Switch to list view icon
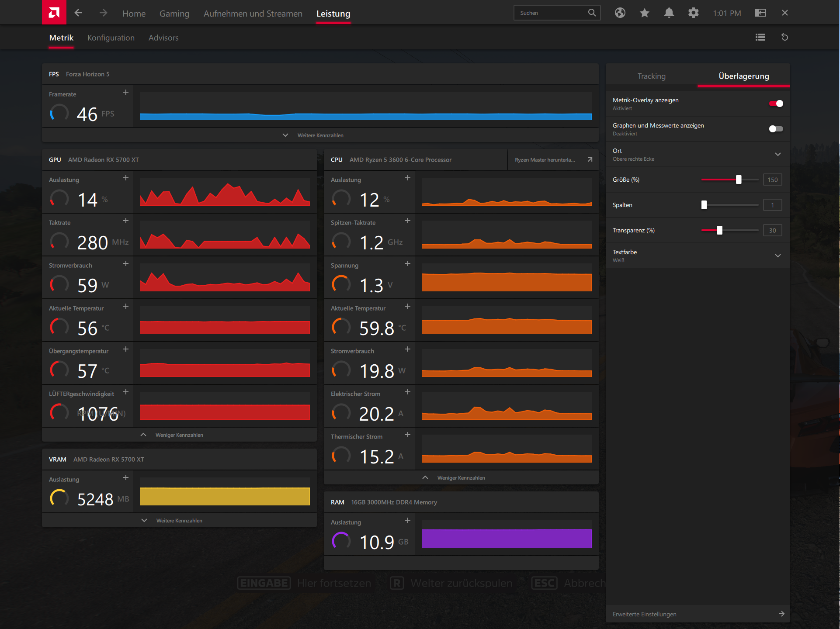Screen dimensions: 840x629 [760, 37]
